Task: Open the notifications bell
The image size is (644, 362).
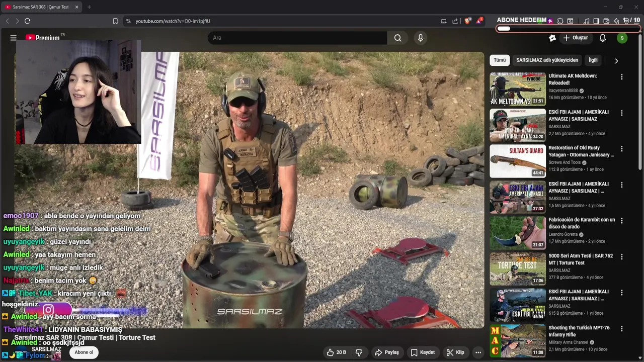Action: point(603,38)
